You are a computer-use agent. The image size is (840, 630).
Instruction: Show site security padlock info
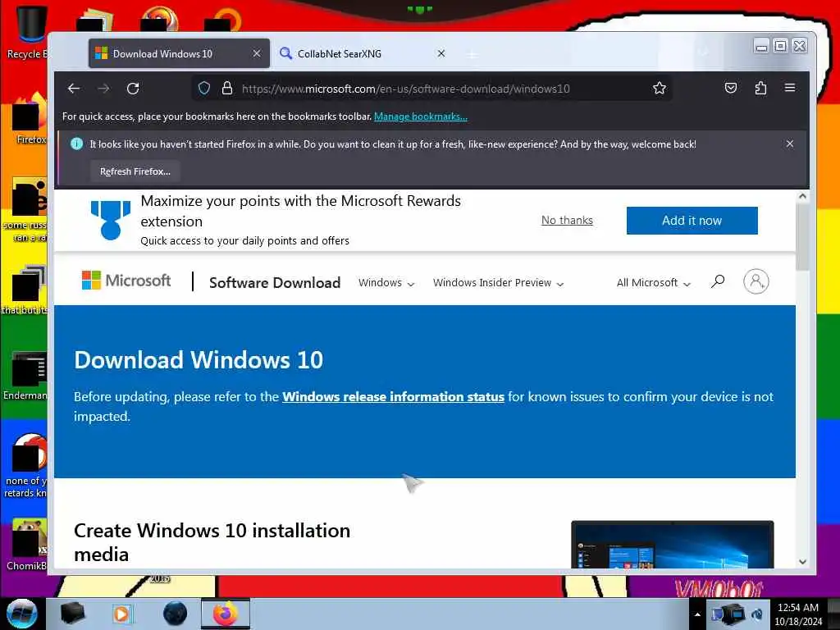227,89
